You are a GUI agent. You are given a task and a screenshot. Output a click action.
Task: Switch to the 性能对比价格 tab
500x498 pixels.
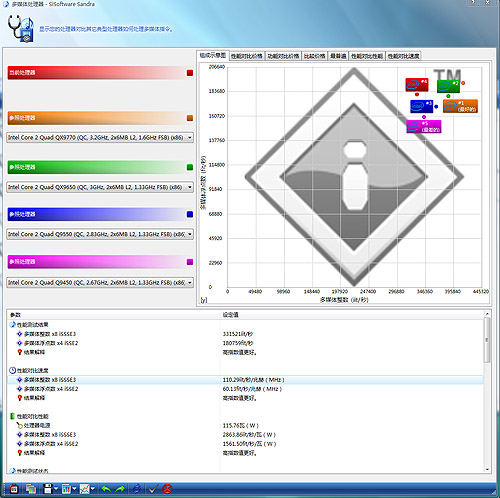pyautogui.click(x=247, y=56)
